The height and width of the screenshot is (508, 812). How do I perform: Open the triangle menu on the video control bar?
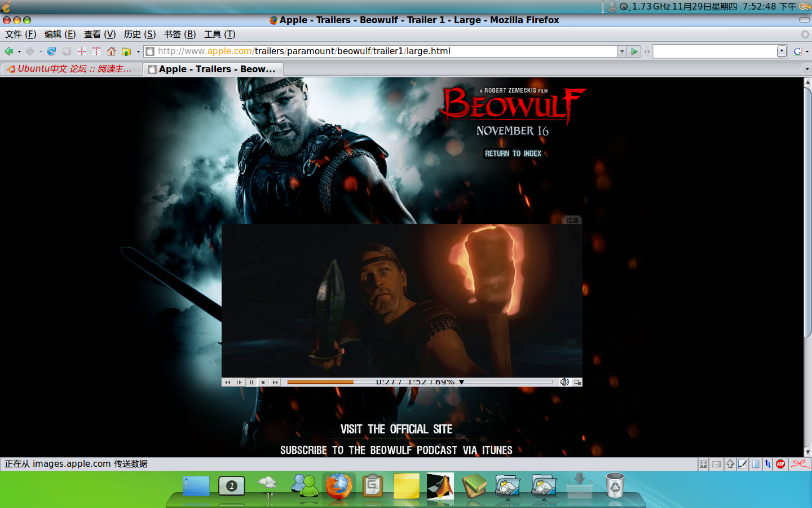click(461, 382)
